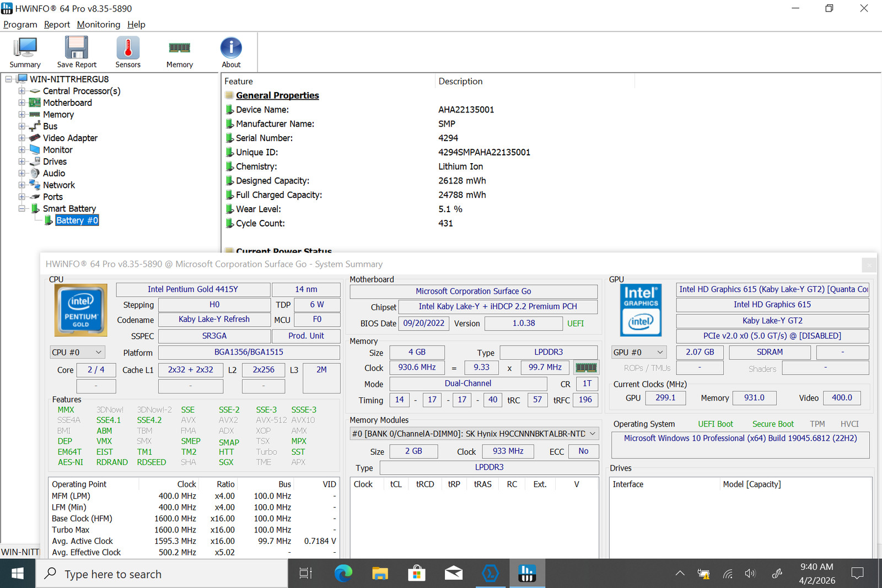The height and width of the screenshot is (588, 882).
Task: Expand the Bus tree node
Action: tap(21, 126)
